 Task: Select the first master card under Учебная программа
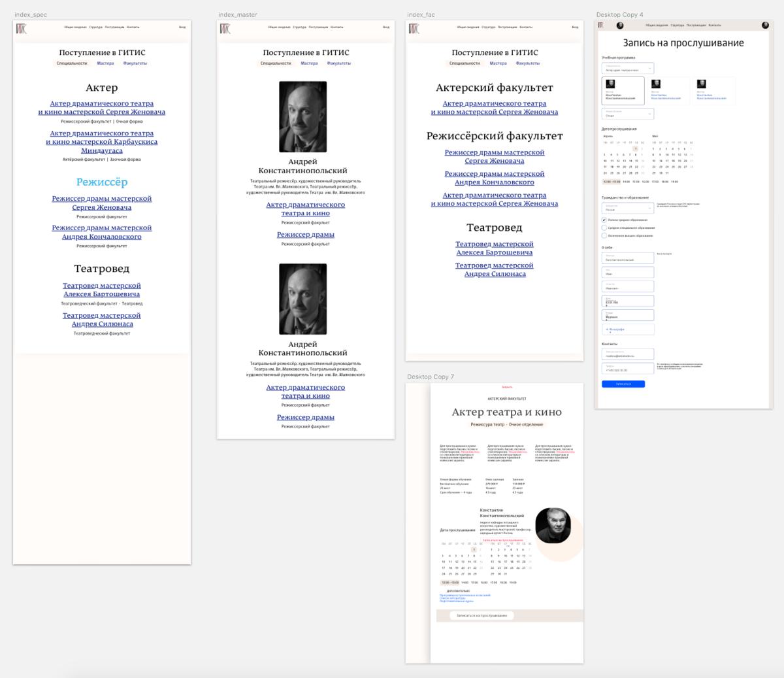(623, 91)
